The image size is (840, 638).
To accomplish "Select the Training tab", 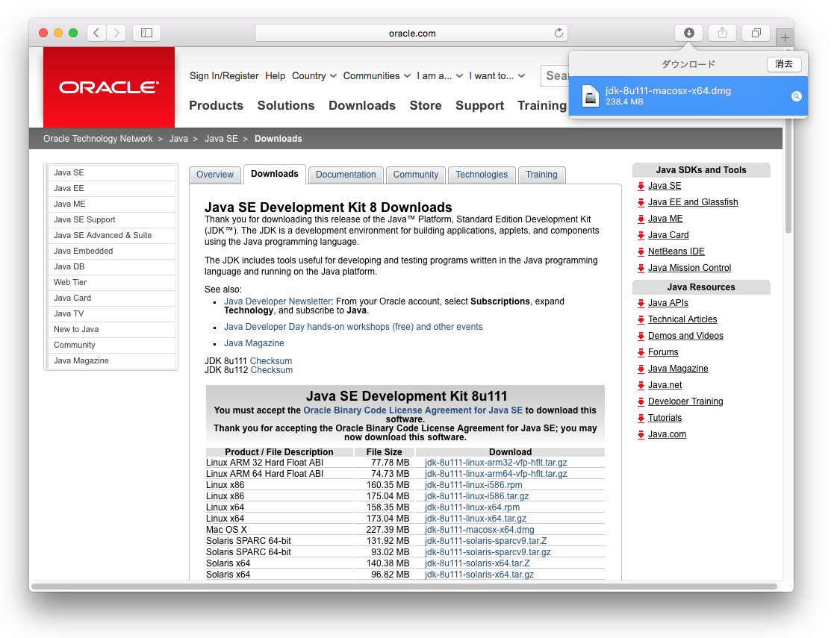I will click(541, 175).
